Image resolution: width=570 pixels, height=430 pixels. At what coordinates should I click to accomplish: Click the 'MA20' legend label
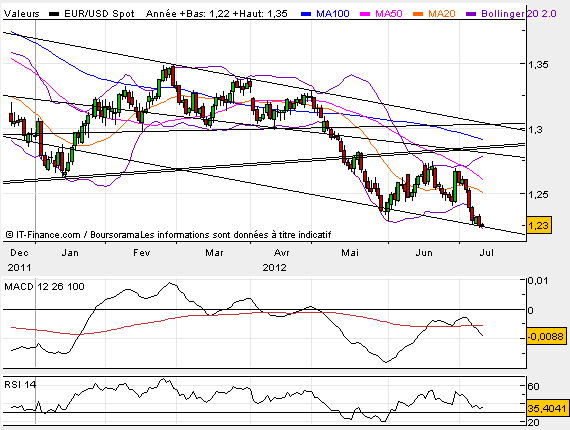[442, 14]
